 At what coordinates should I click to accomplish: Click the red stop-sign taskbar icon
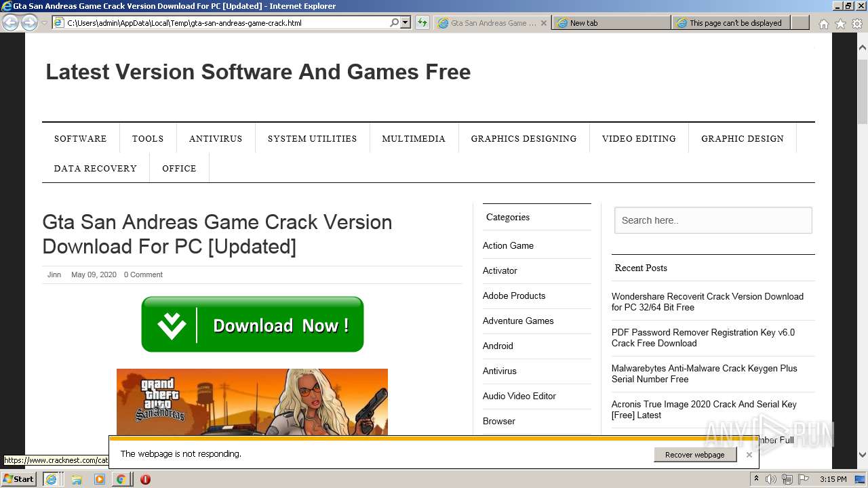point(145,479)
